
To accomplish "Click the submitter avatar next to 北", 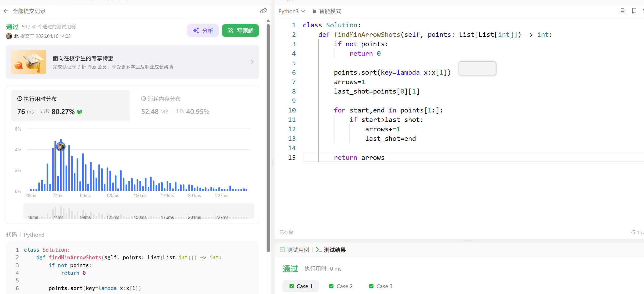I will point(9,36).
